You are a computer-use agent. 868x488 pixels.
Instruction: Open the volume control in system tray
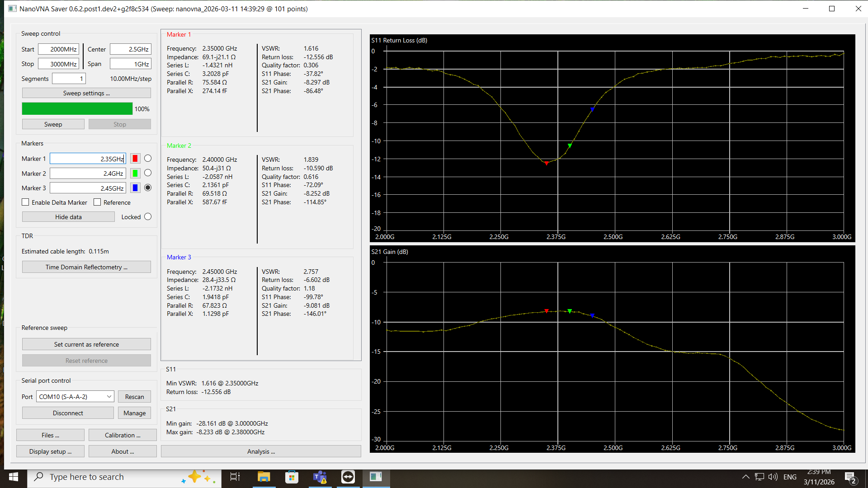(773, 477)
